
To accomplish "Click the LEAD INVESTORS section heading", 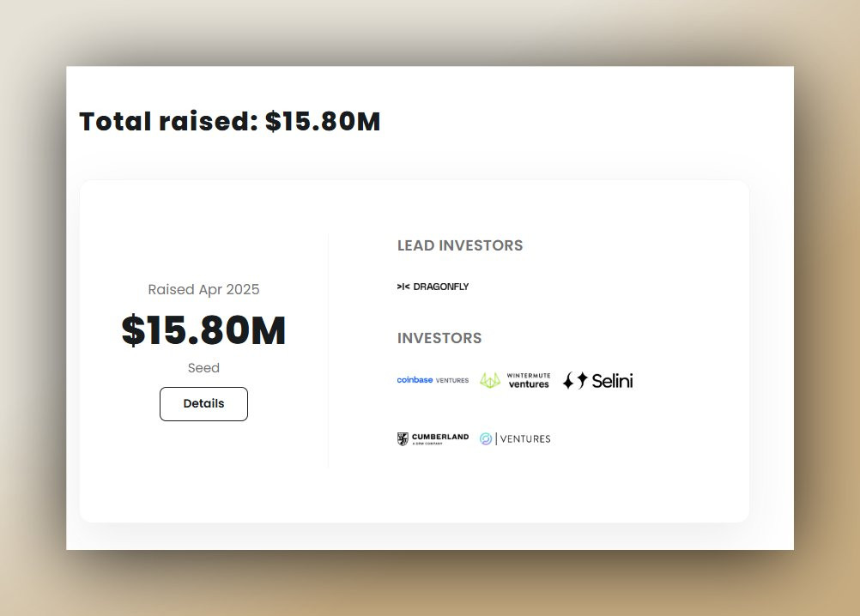I will [x=460, y=245].
